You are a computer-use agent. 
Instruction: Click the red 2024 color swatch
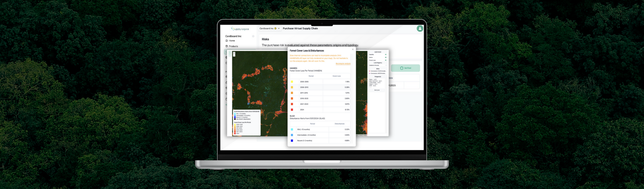click(x=292, y=110)
